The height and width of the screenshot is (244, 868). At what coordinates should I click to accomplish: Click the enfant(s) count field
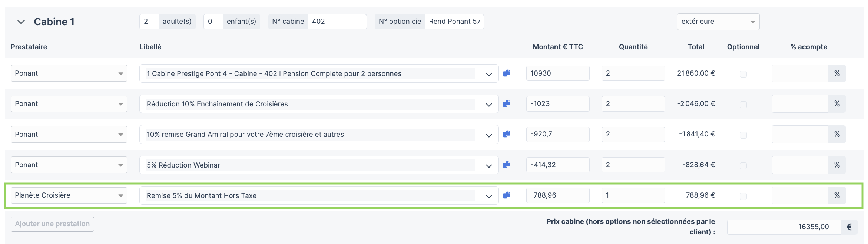[x=213, y=22]
